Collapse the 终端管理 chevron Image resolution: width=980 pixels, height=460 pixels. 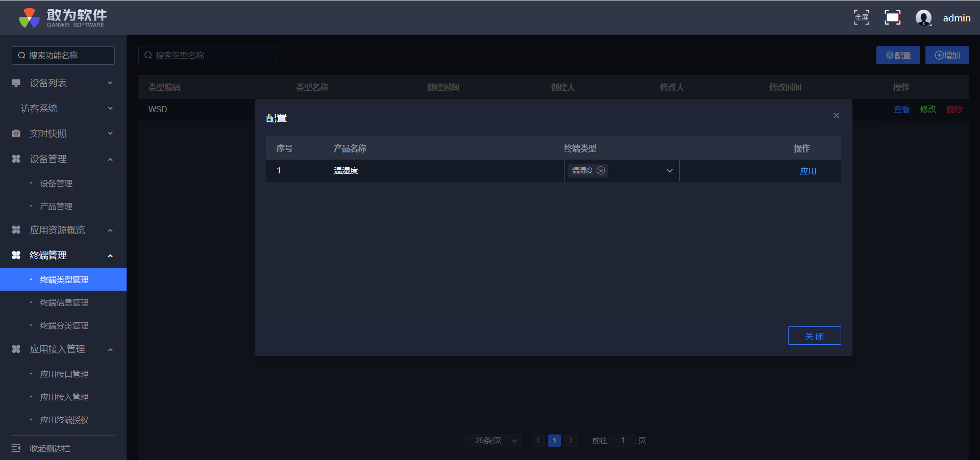point(110,255)
